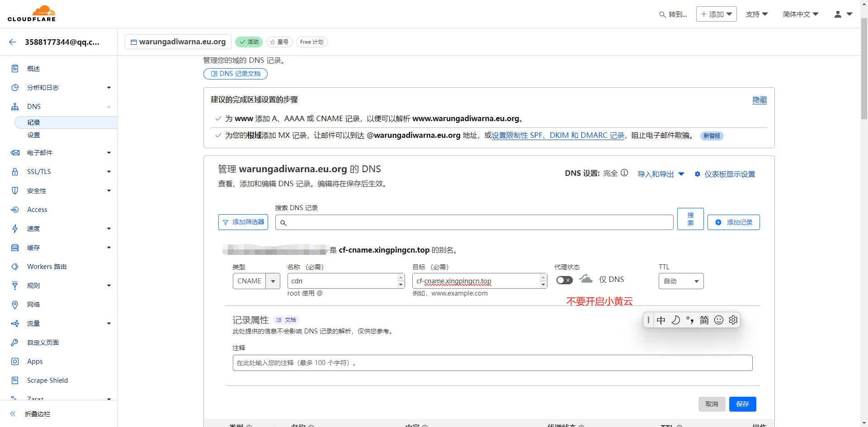
Task: Open the 支持 support dropdown
Action: [x=757, y=14]
